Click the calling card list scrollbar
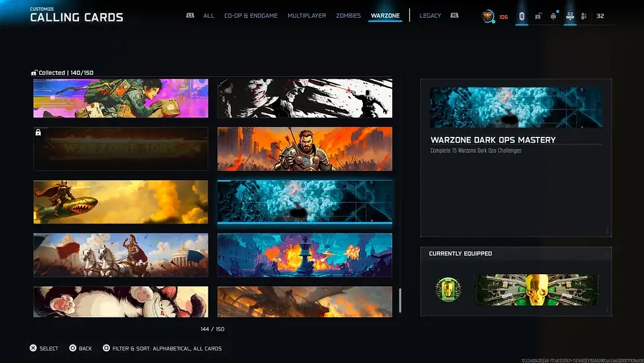This screenshot has width=644, height=363. pyautogui.click(x=400, y=300)
